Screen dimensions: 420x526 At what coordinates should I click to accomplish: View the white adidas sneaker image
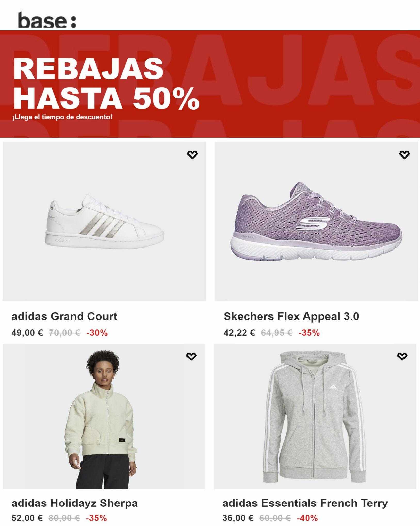click(x=104, y=221)
